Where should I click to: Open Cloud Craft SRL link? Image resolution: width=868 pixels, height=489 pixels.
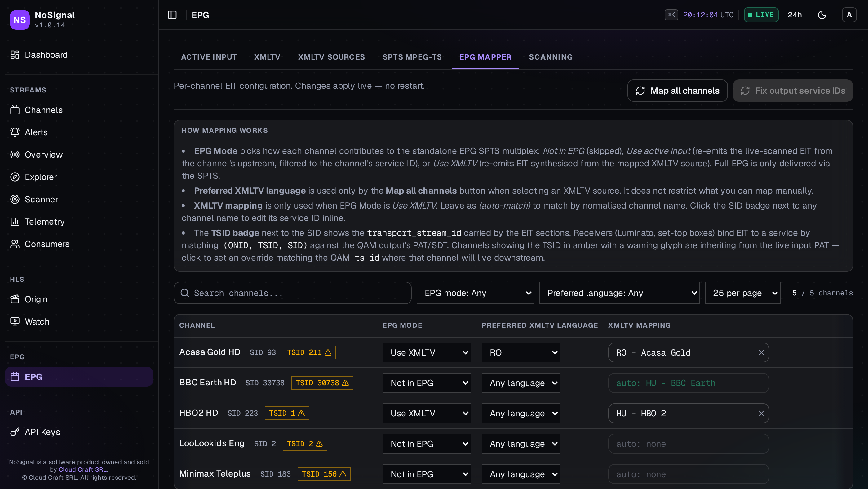pos(82,469)
